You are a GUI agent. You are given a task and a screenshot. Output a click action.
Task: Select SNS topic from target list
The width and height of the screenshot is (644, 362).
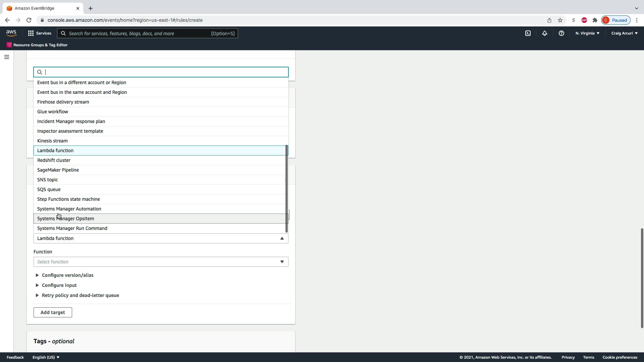pyautogui.click(x=48, y=180)
